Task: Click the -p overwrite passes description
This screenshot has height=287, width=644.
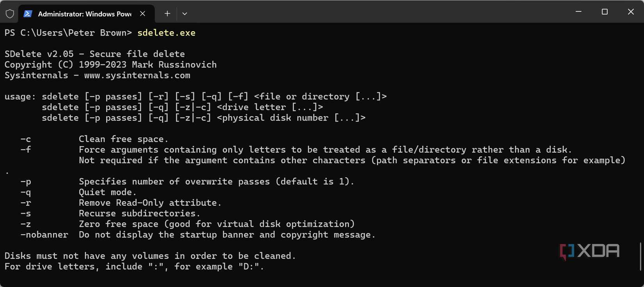Action: coord(216,181)
